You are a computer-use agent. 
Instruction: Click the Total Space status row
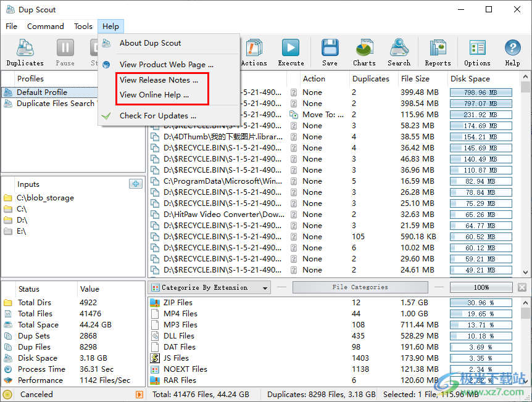pyautogui.click(x=73, y=325)
